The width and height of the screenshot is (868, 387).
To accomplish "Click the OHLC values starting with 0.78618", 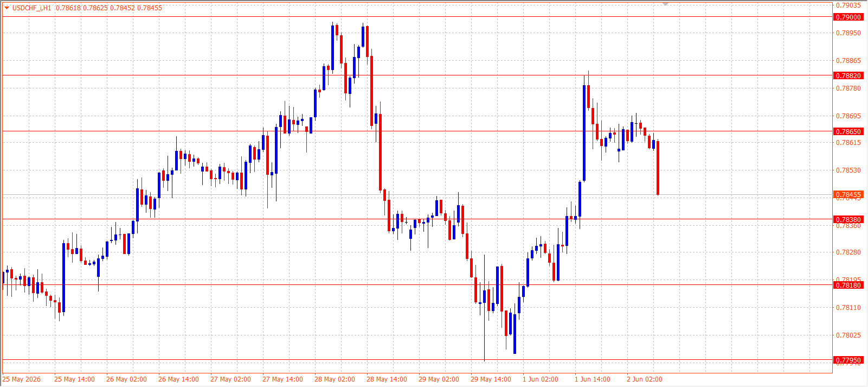I will (109, 8).
